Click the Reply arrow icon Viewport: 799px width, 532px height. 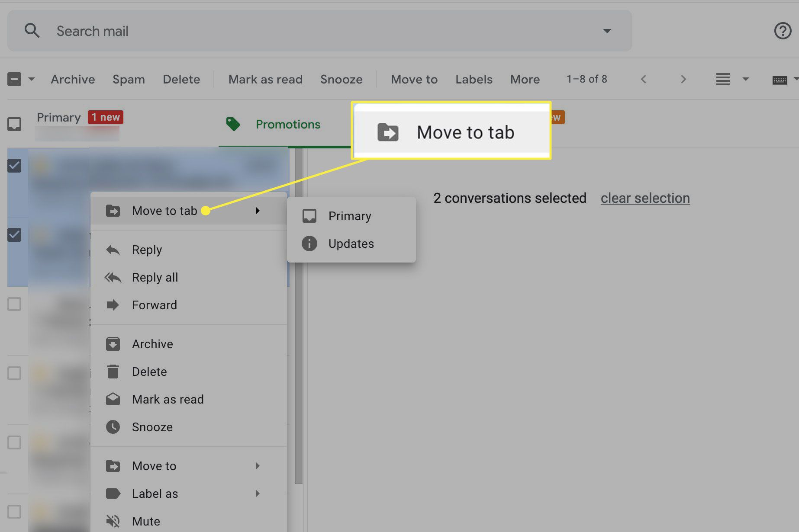point(113,250)
